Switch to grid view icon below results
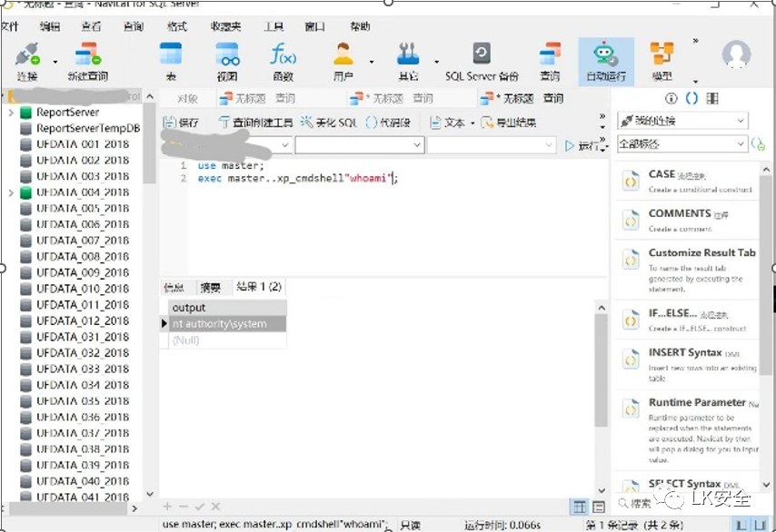776x532 pixels. (x=580, y=507)
